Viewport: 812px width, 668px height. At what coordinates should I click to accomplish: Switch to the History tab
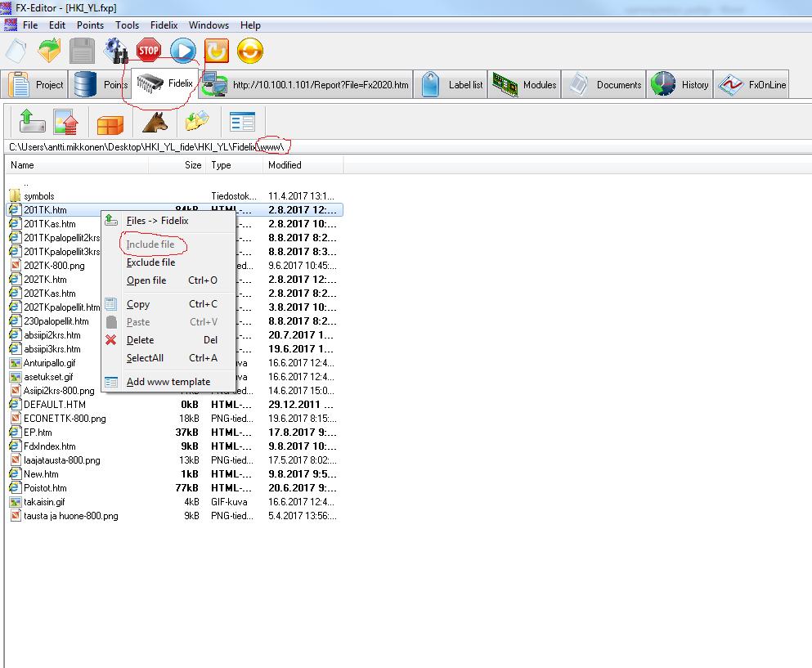680,84
